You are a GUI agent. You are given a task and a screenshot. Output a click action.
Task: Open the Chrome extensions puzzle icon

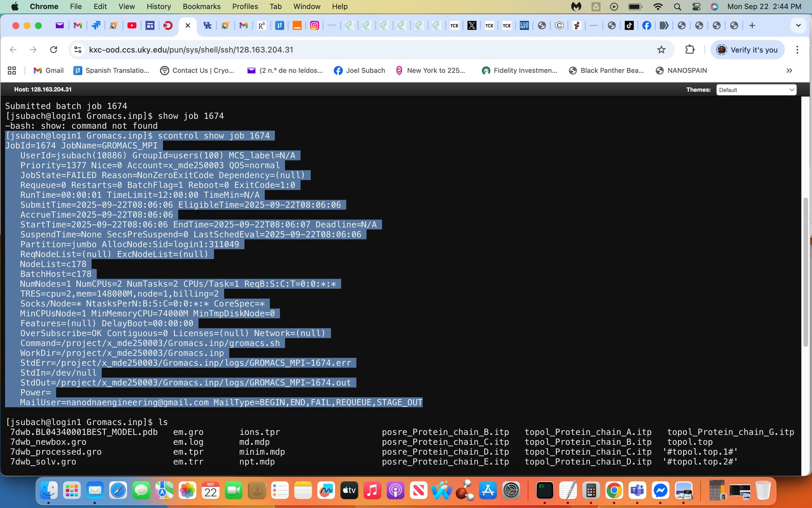coord(690,50)
